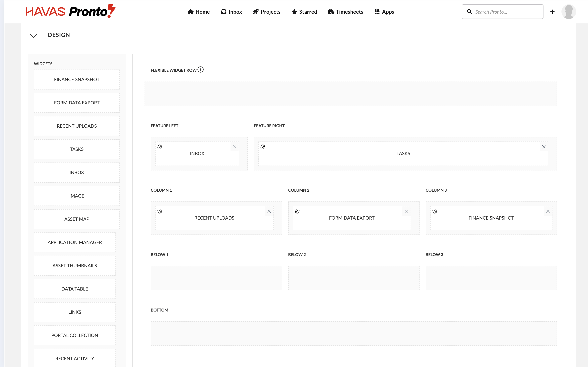Go to the Home nav item

(198, 12)
